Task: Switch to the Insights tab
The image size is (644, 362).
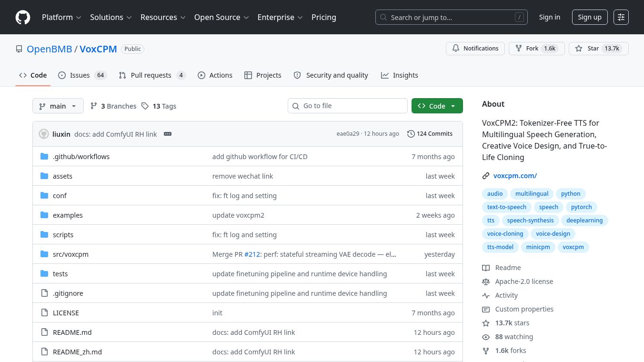Action: point(400,75)
